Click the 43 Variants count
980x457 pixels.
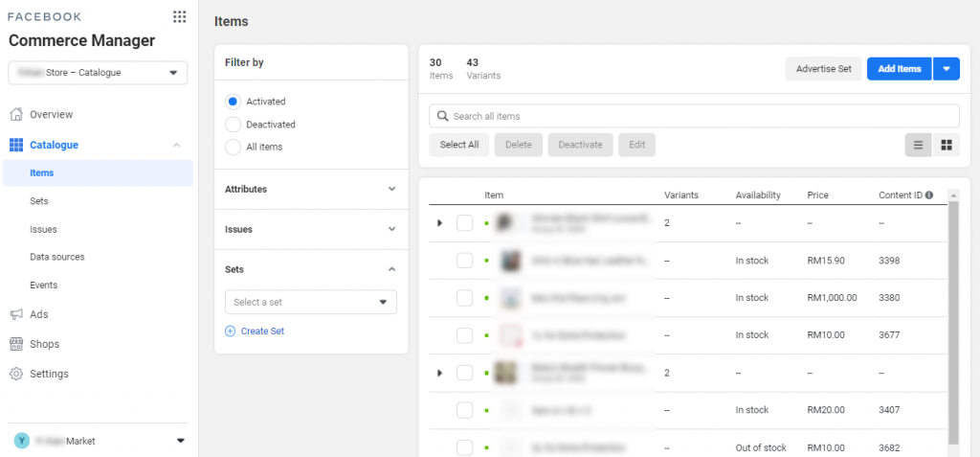(x=483, y=68)
